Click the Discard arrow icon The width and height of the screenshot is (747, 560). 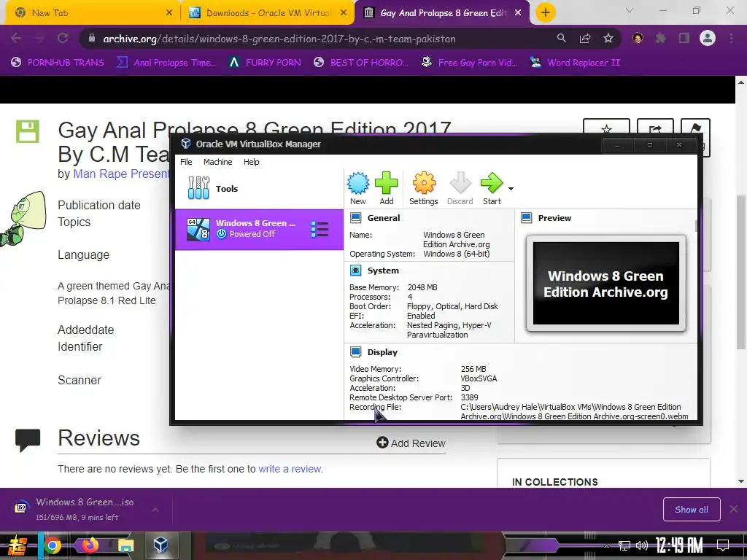click(x=460, y=189)
